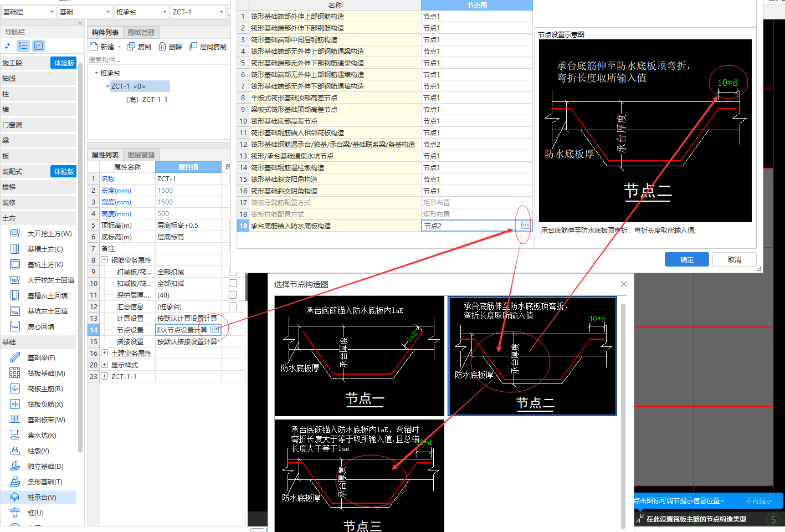The image size is (785, 532).
Task: Select the 大开挖土方(W) earthwork tool
Action: 42,233
